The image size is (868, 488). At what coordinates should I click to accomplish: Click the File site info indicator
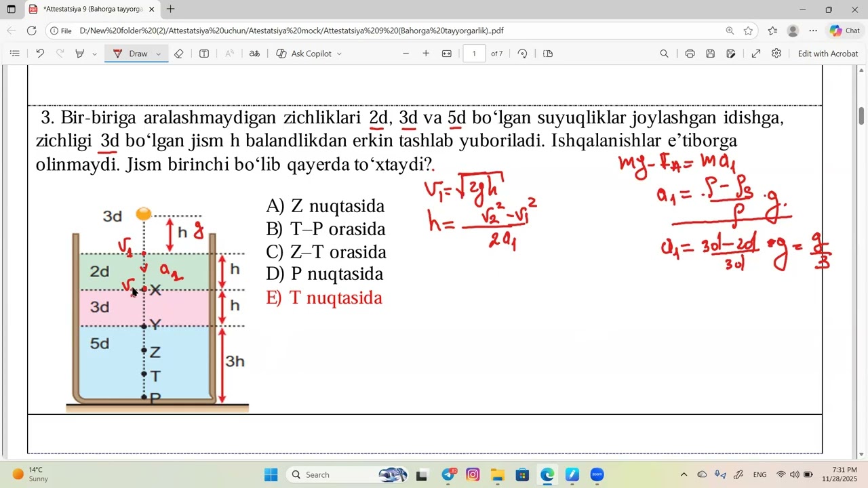[61, 30]
